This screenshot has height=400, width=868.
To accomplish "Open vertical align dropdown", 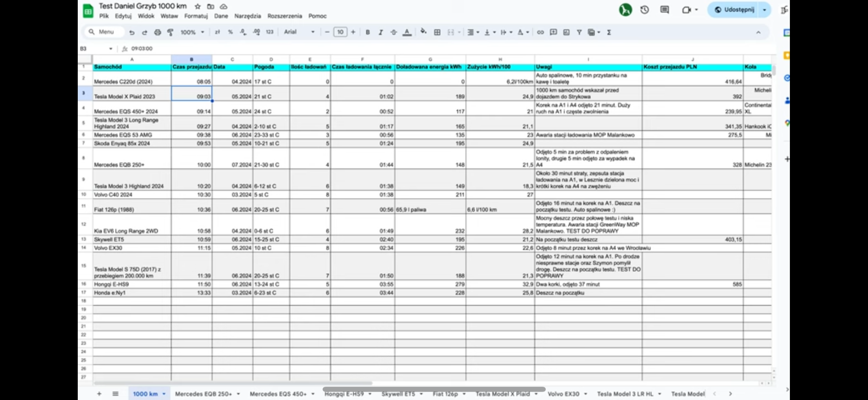I will click(490, 32).
